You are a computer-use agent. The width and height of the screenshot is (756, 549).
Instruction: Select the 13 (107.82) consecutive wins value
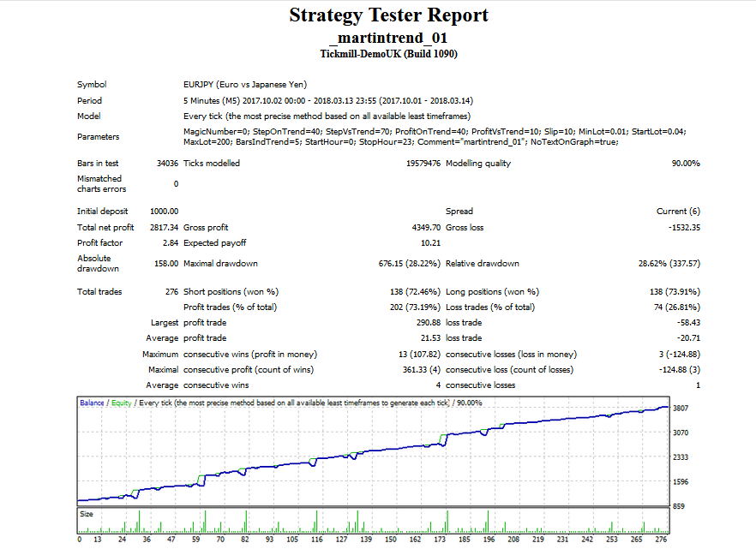[419, 354]
